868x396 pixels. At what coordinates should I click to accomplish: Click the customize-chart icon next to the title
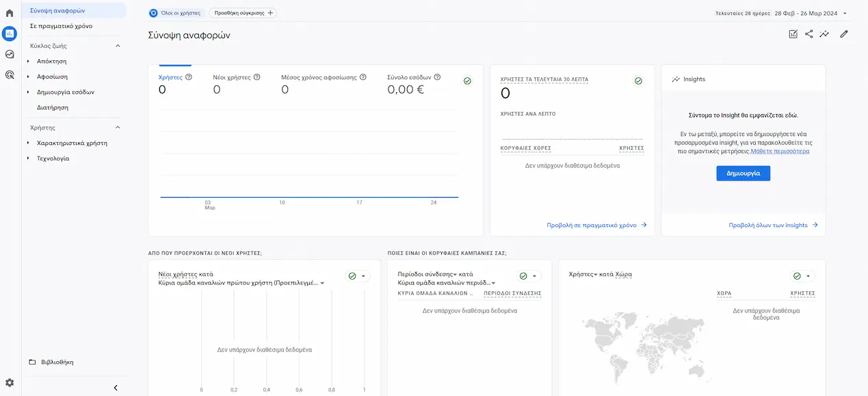click(x=793, y=33)
